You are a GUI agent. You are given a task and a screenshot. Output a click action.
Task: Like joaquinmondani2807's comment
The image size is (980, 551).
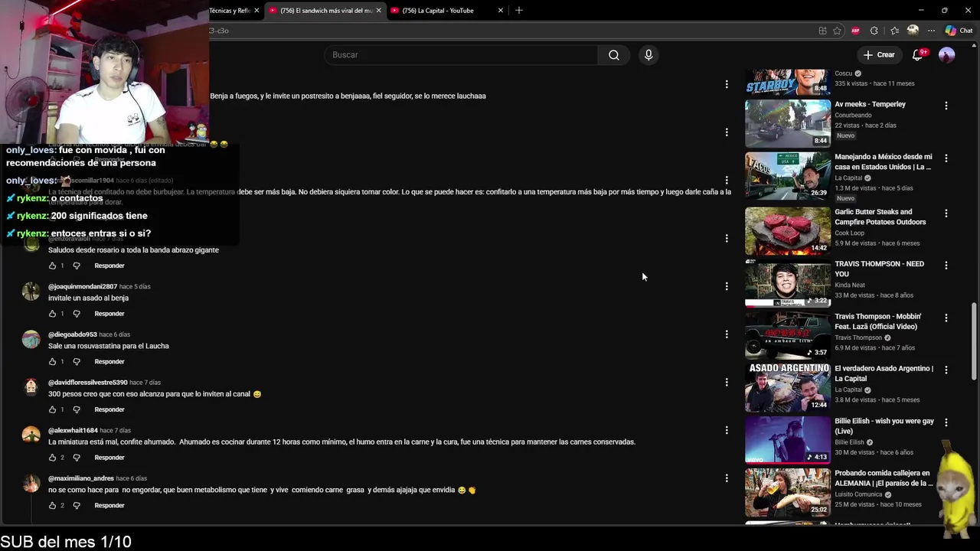click(52, 314)
